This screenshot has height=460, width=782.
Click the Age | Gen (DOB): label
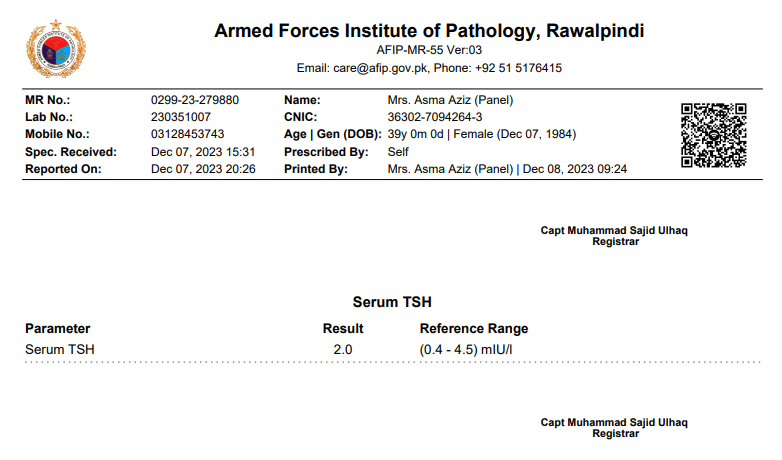[333, 134]
